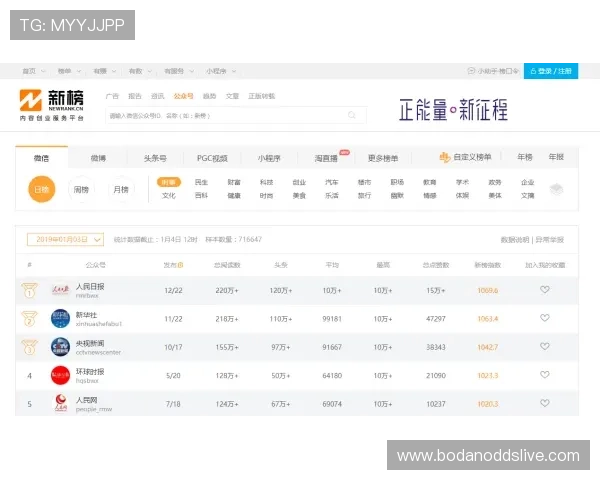Click the 新榜 Newrank logo
600x480 pixels.
point(51,105)
